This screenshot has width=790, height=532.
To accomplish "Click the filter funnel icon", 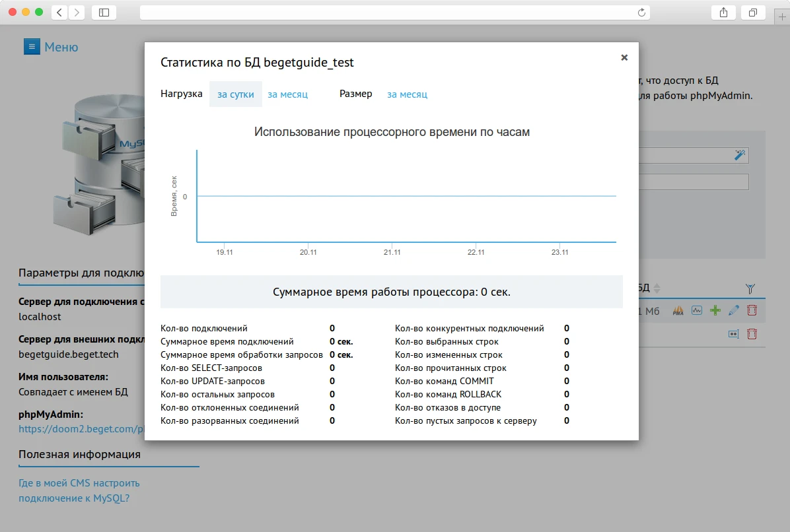I will 750,288.
